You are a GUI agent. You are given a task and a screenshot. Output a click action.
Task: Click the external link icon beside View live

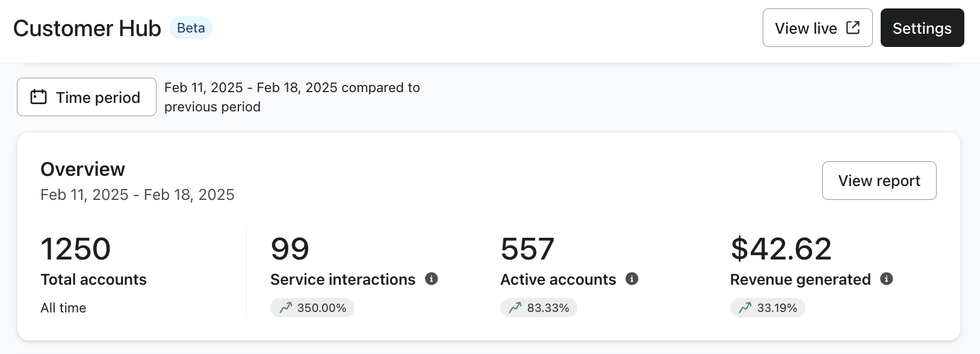(x=852, y=27)
